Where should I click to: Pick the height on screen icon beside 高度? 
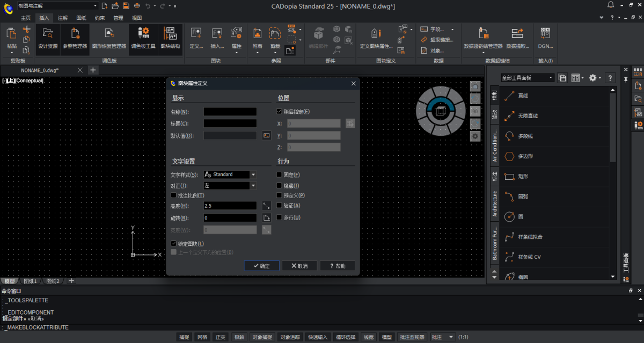pos(266,206)
